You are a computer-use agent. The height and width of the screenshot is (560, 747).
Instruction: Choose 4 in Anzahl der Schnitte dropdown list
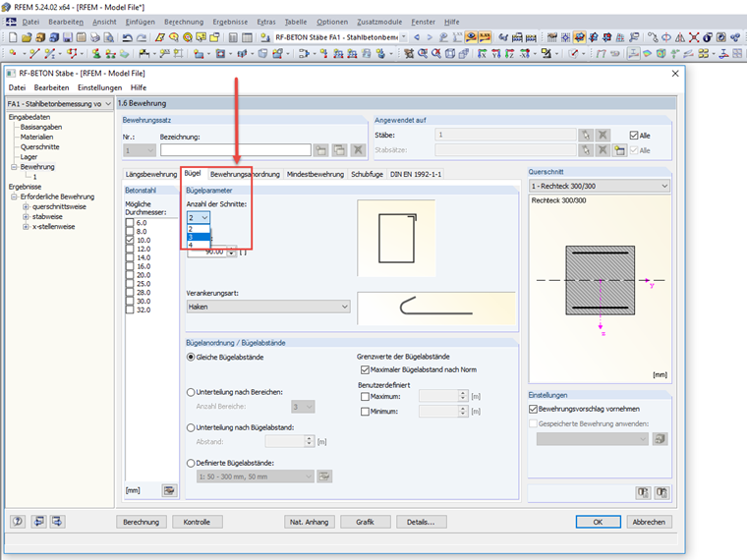point(199,245)
